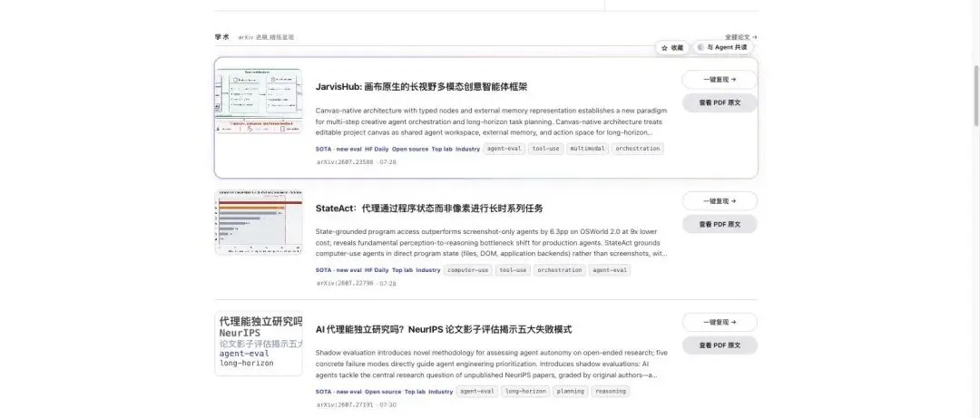Screen dimensions: 980x418
Task: Select the planning tag on the NeurIPS paper
Action: [570, 391]
